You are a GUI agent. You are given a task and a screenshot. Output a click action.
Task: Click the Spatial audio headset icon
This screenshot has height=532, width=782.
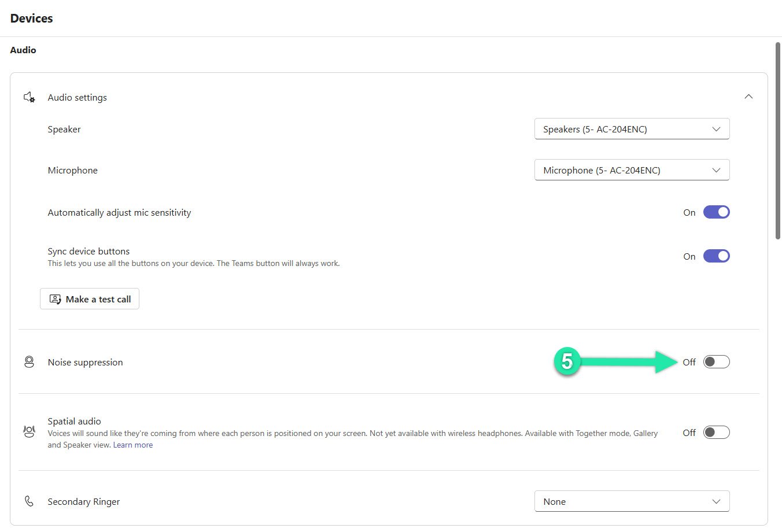tap(29, 431)
